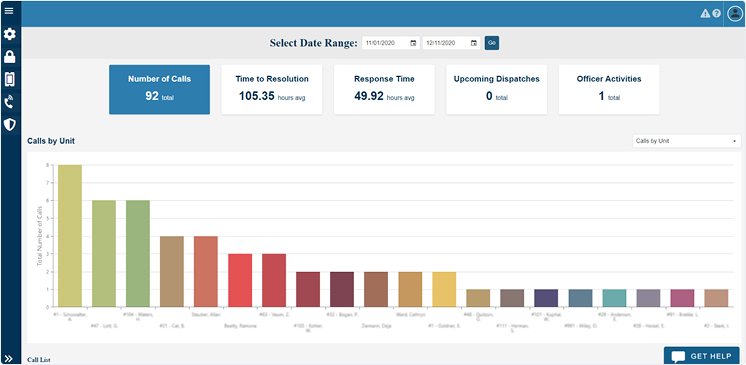
Task: Open calendar picker for start date
Action: (x=413, y=43)
